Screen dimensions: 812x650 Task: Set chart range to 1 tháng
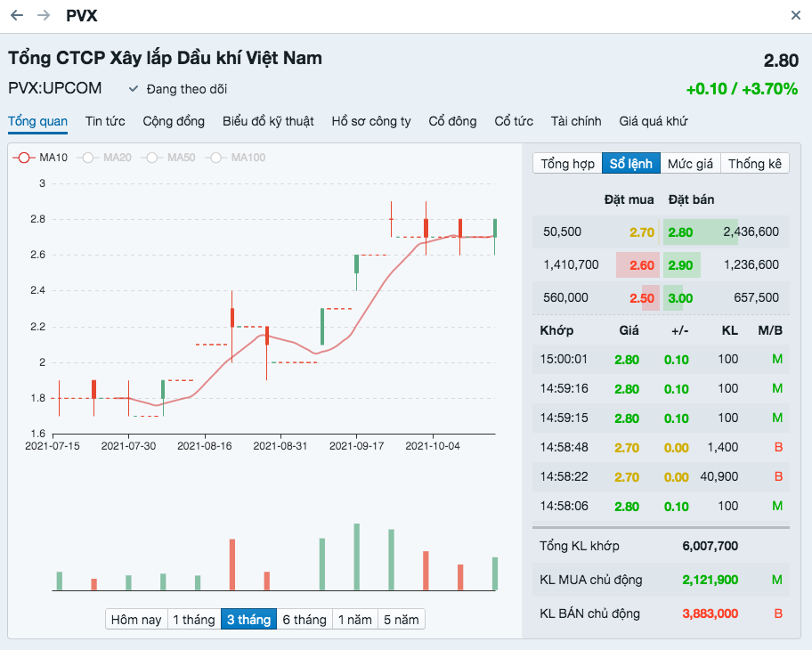pyautogui.click(x=194, y=620)
